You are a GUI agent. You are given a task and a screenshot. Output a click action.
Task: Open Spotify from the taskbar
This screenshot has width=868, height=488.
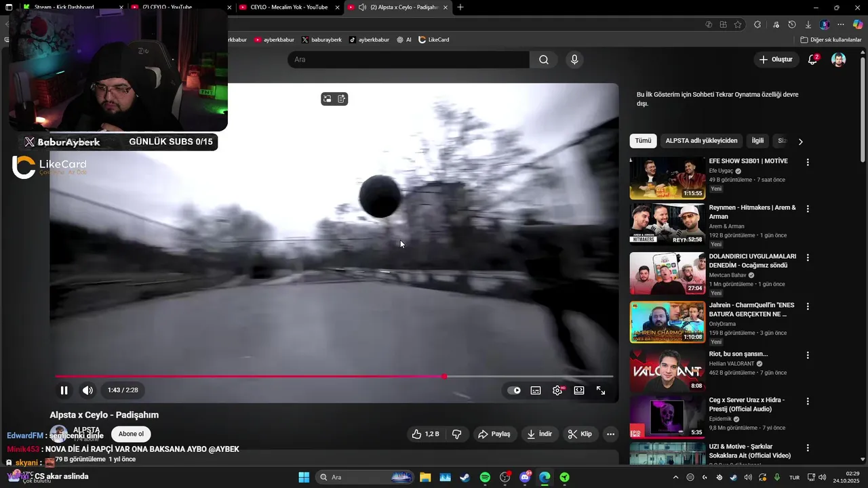click(485, 477)
